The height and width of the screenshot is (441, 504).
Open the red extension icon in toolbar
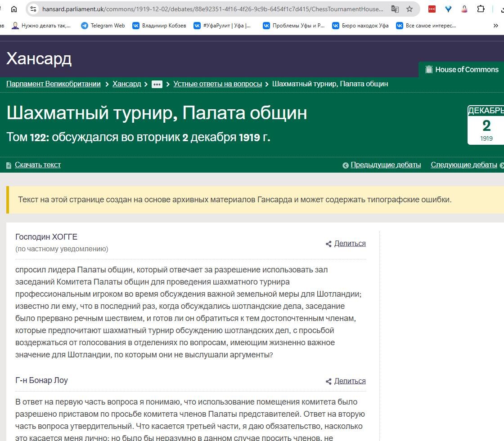click(x=432, y=9)
